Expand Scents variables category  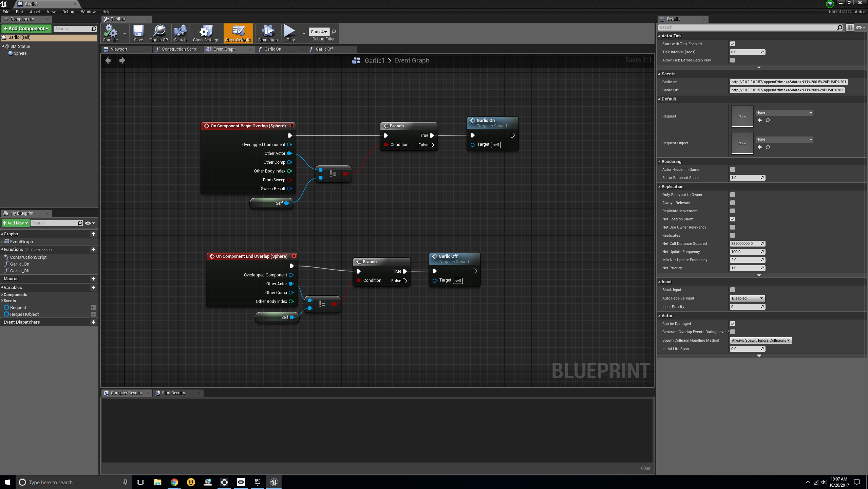tap(2, 301)
